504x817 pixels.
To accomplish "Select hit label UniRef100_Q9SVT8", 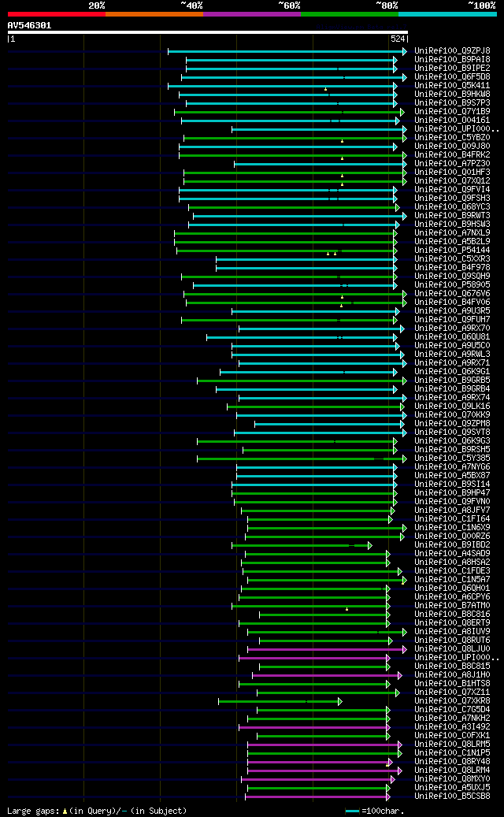I will (452, 432).
